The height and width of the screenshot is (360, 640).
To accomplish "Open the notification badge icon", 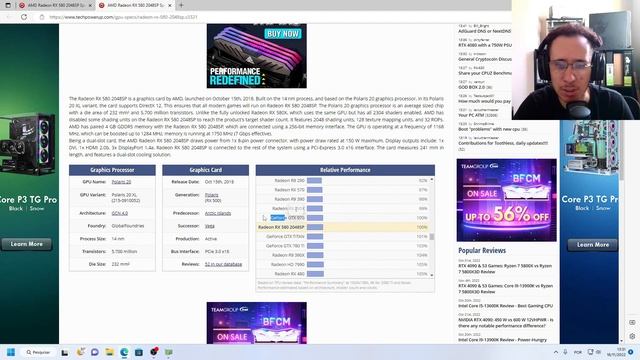I will (x=631, y=352).
